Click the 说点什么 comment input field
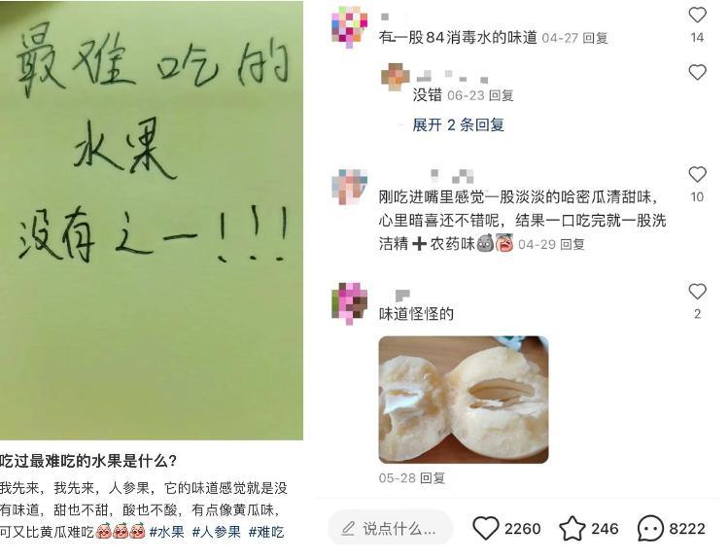Image resolution: width=728 pixels, height=560 pixels. tap(390, 529)
